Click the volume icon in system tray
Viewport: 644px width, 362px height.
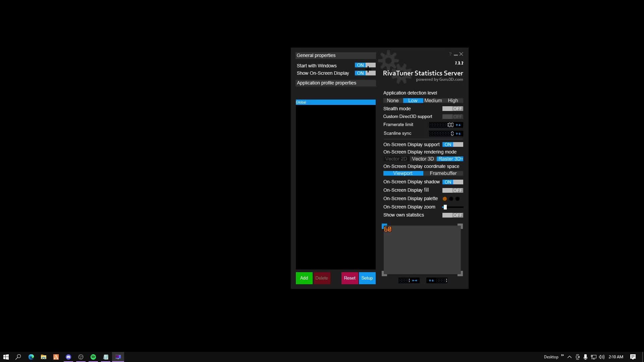(x=602, y=357)
